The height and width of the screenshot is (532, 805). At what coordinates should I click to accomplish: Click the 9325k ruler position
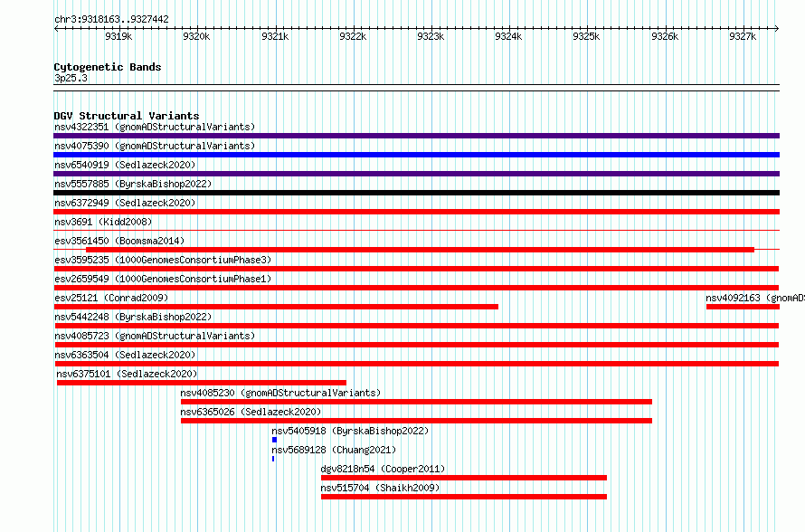[586, 36]
